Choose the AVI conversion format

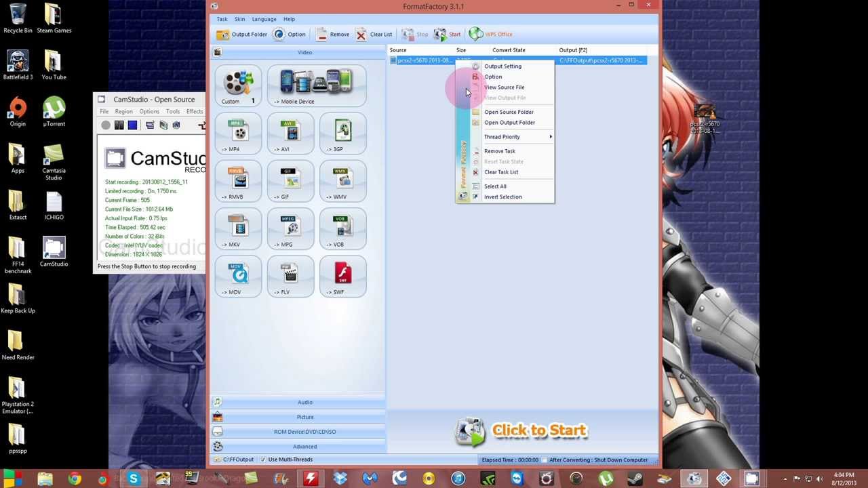(x=290, y=134)
